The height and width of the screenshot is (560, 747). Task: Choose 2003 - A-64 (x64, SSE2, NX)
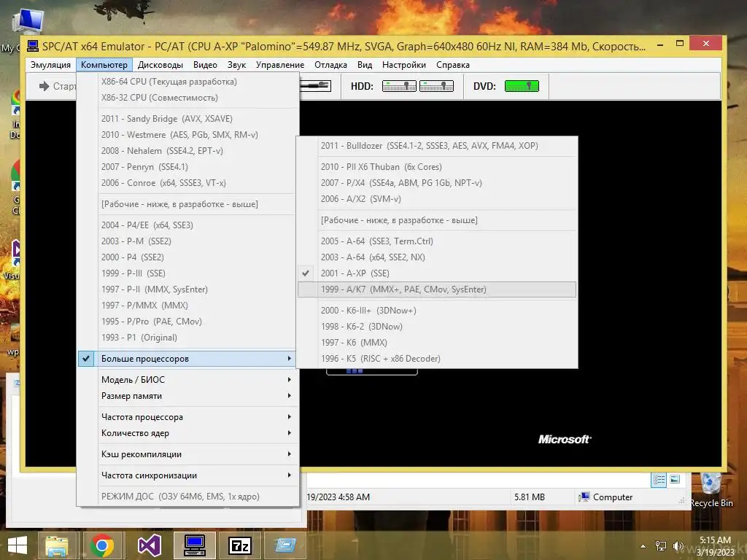tap(437, 257)
